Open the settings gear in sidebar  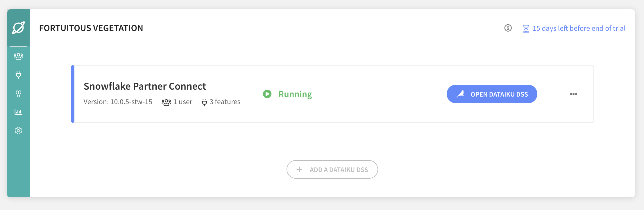click(18, 131)
